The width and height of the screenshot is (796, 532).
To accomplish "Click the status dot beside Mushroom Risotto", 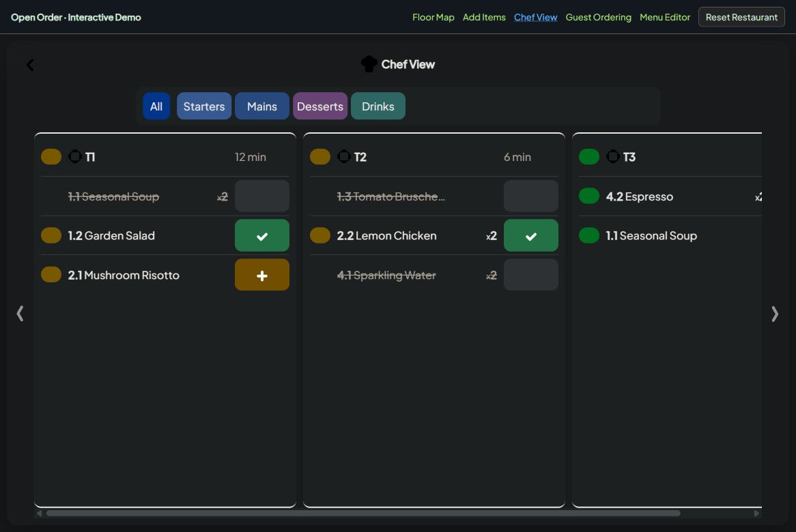I will pyautogui.click(x=51, y=274).
